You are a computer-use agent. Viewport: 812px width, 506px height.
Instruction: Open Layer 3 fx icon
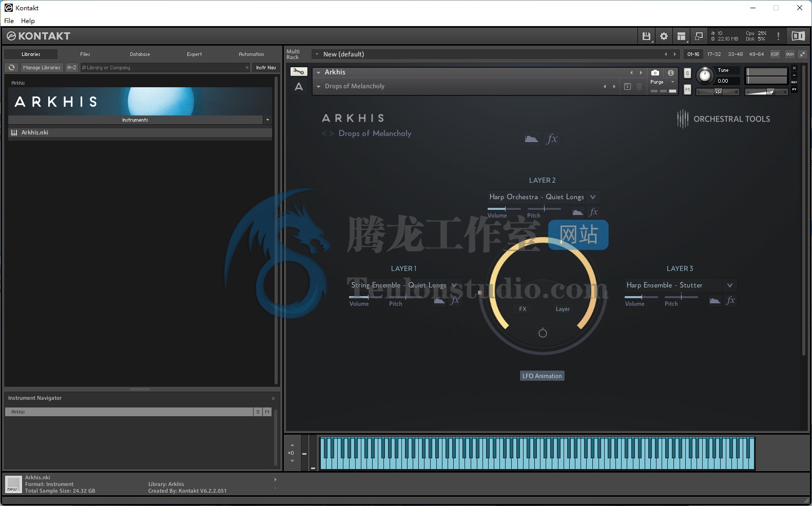(x=731, y=300)
